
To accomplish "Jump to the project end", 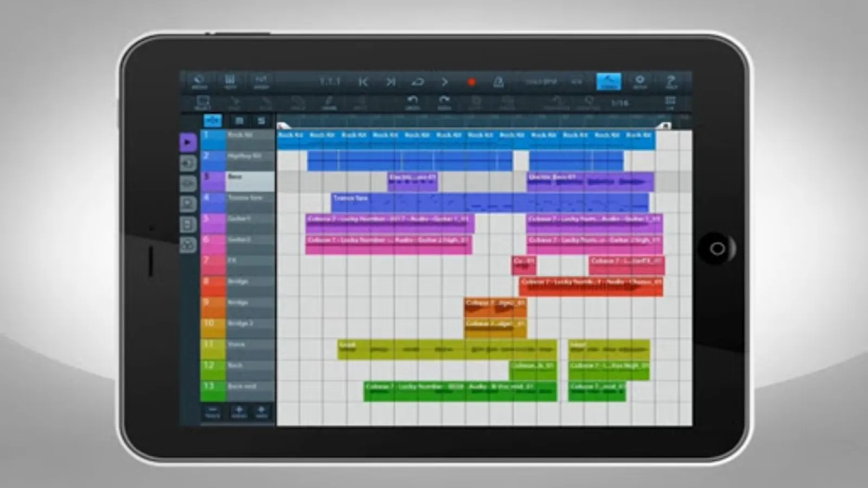I will pyautogui.click(x=391, y=82).
